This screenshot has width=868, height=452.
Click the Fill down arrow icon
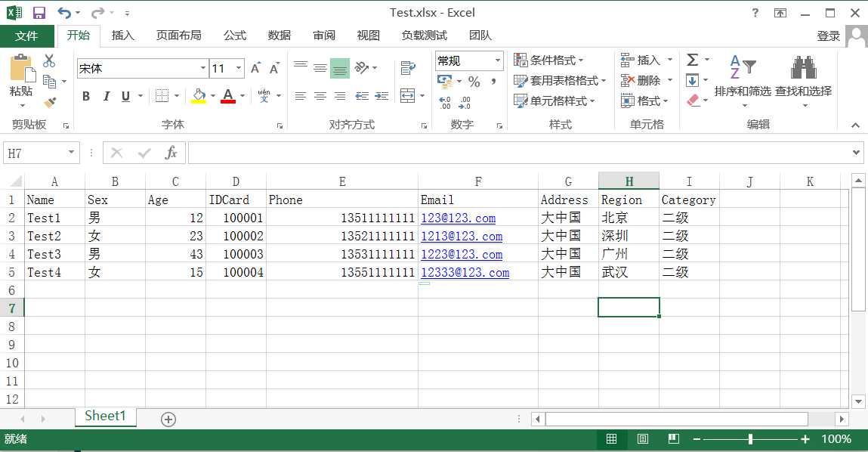pos(692,81)
